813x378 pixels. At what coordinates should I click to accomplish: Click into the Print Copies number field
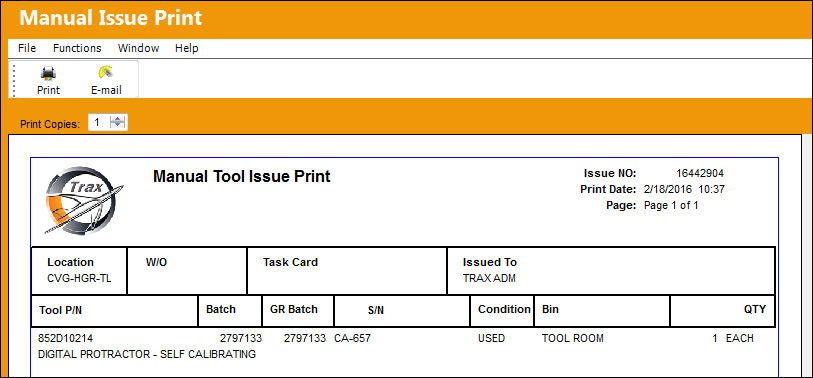[x=100, y=122]
